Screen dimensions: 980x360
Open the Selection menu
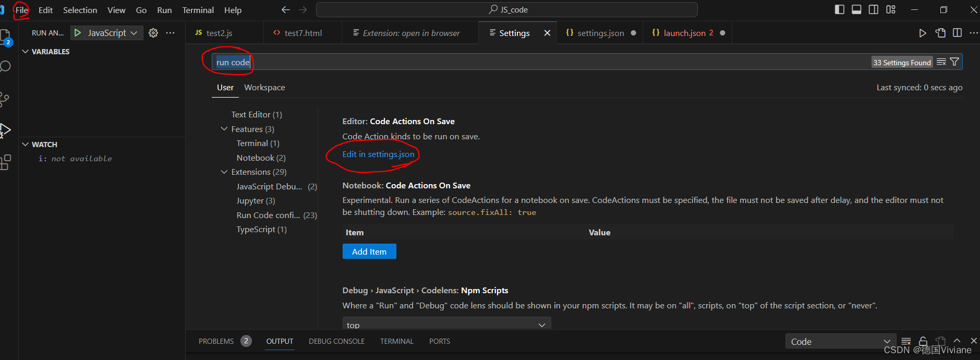(x=80, y=10)
